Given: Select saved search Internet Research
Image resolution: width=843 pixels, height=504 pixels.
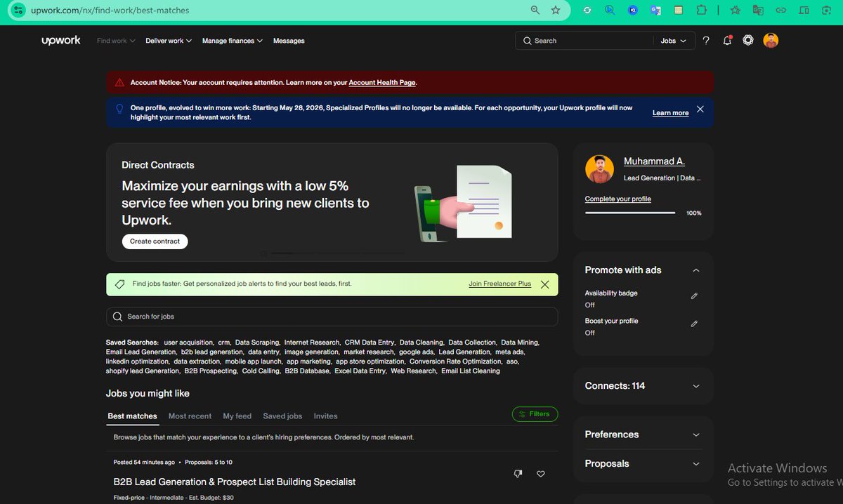Looking at the screenshot, I should pos(311,343).
